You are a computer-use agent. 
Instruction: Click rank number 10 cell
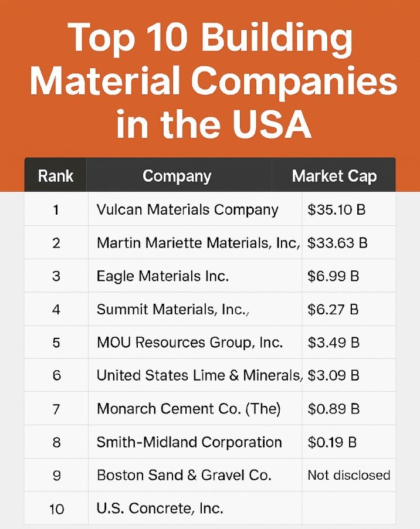point(56,508)
